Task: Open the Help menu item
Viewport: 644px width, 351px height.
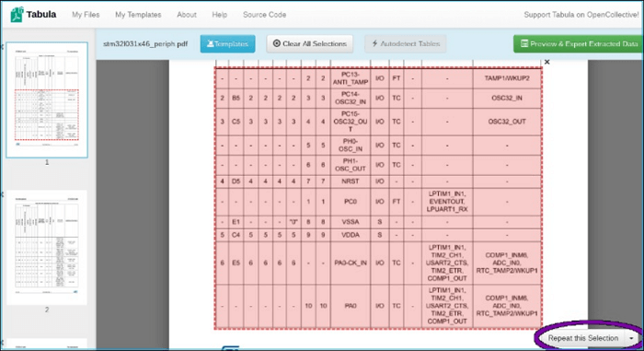Action: click(x=219, y=15)
